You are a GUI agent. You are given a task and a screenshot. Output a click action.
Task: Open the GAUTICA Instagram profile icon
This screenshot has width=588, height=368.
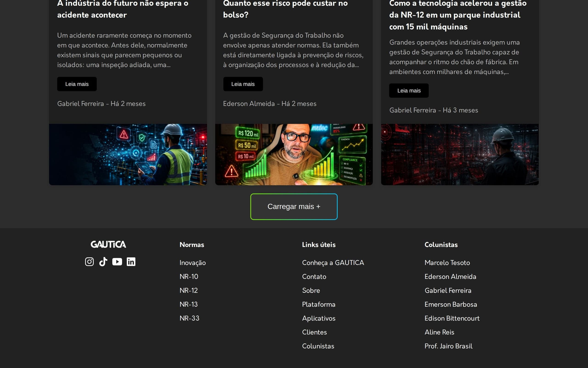pos(89,262)
